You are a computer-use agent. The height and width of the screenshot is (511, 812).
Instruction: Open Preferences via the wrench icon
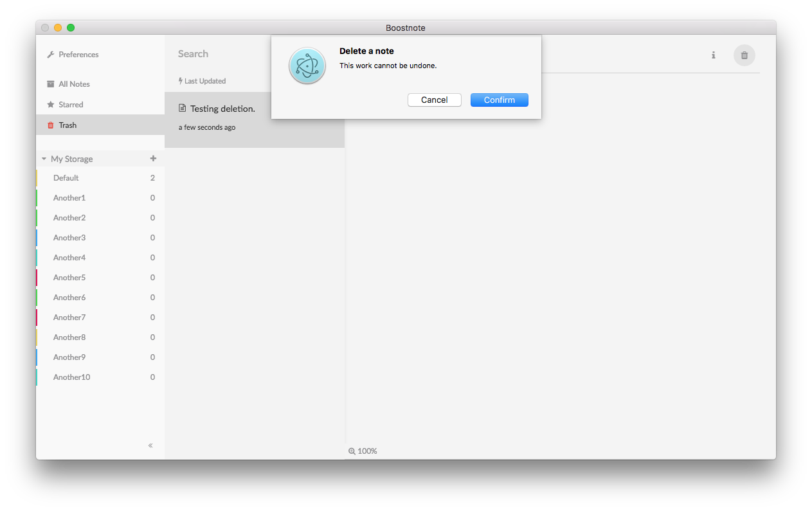point(51,55)
